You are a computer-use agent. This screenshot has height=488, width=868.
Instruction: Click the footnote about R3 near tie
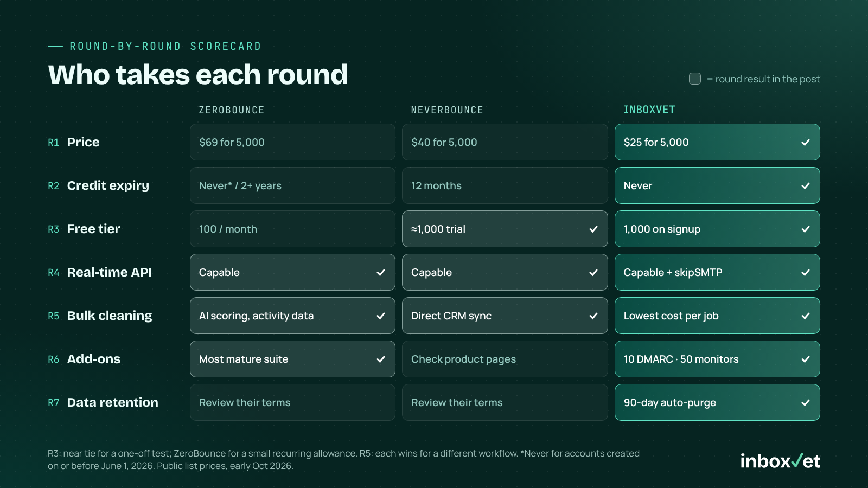(343, 459)
